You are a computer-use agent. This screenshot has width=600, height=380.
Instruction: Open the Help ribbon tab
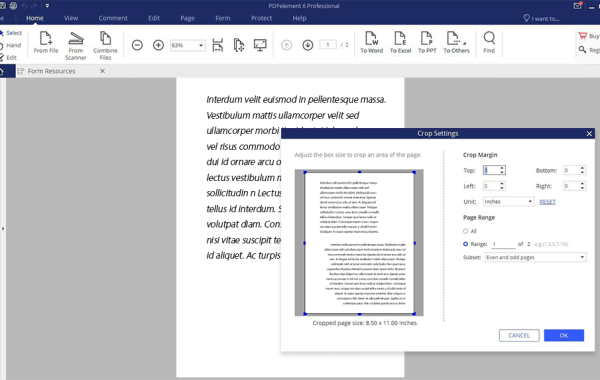point(299,18)
